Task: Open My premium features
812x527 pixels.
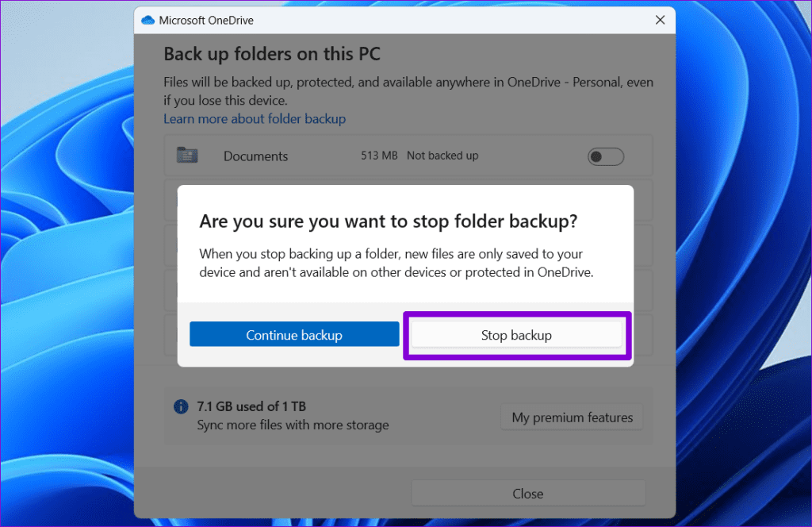Action: pyautogui.click(x=572, y=417)
